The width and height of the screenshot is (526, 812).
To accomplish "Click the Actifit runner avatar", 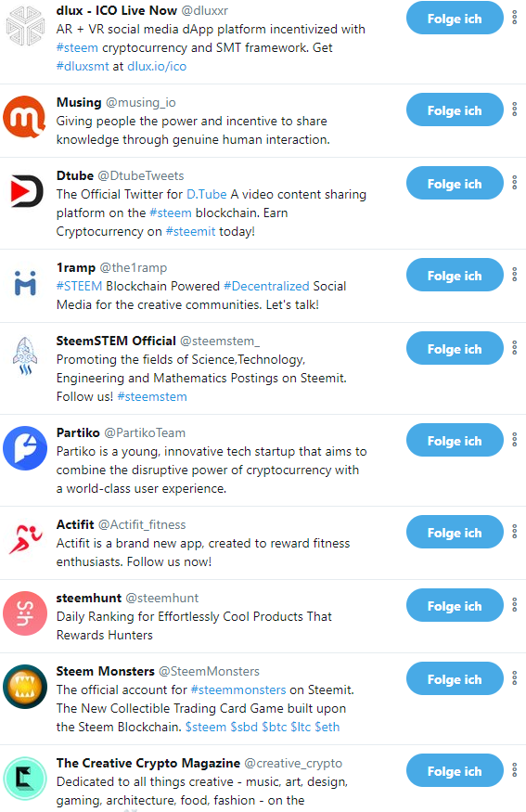I will click(x=25, y=539).
